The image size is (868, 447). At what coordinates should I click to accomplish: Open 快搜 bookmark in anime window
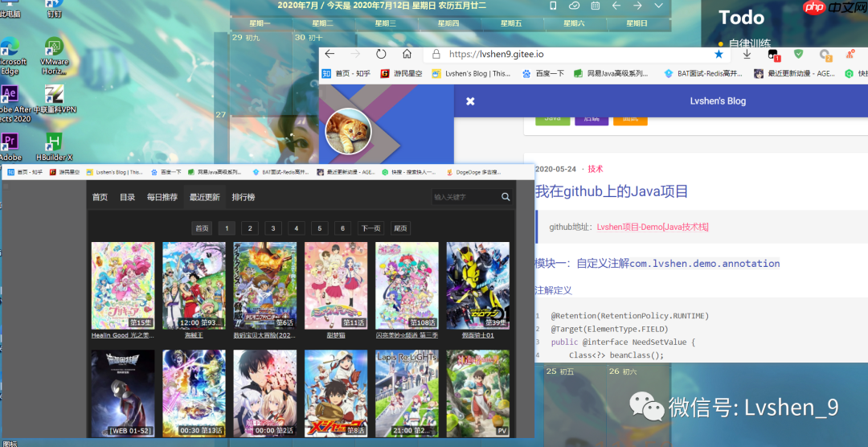click(409, 172)
